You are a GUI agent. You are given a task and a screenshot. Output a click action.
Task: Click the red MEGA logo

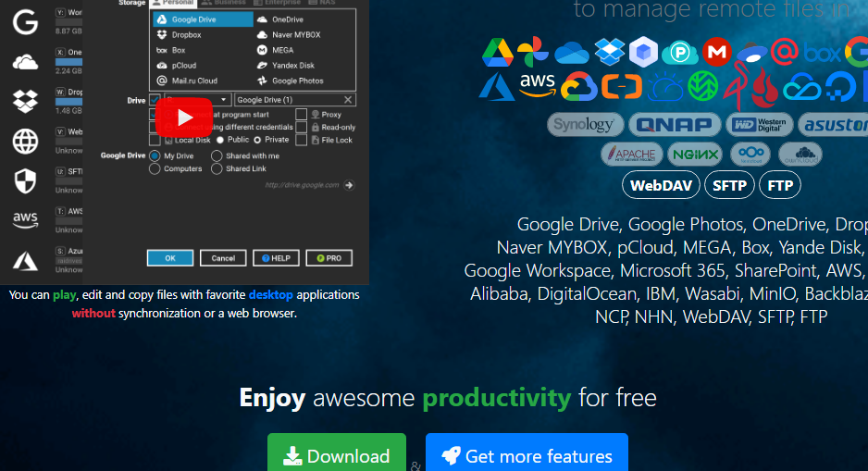point(717,52)
